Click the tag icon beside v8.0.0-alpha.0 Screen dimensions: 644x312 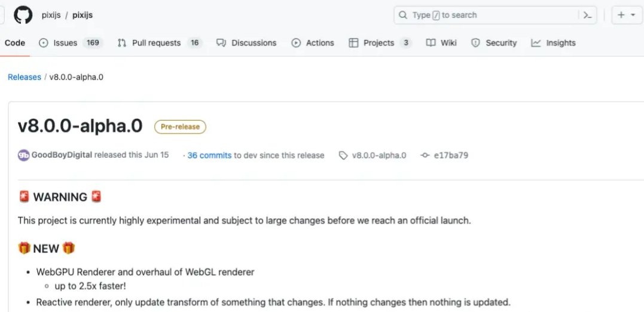coord(343,155)
